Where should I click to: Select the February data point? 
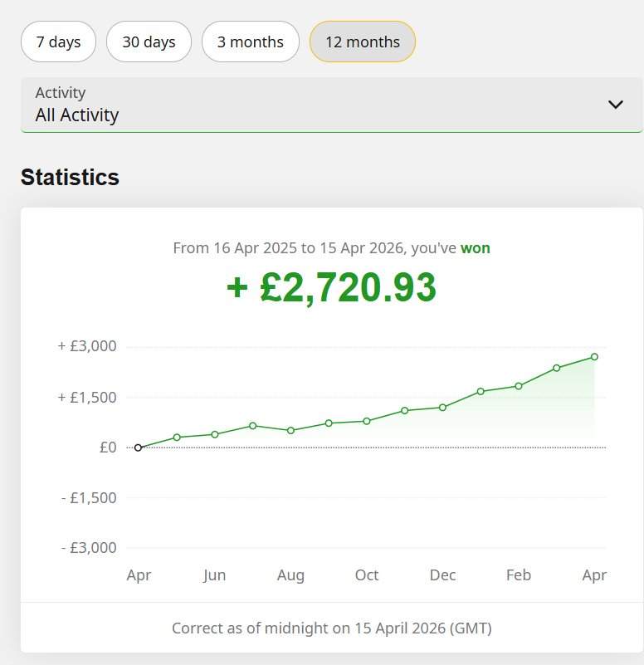[x=518, y=385]
